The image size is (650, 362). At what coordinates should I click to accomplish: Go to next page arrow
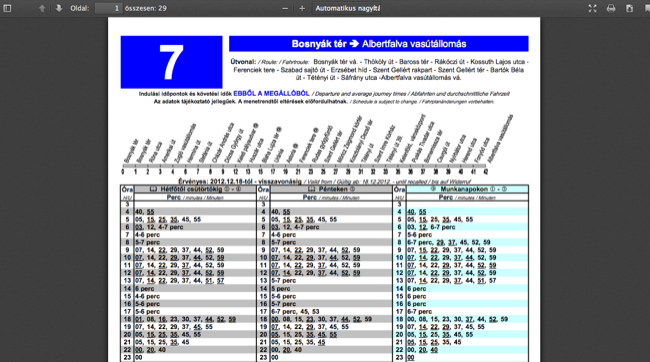pyautogui.click(x=58, y=8)
